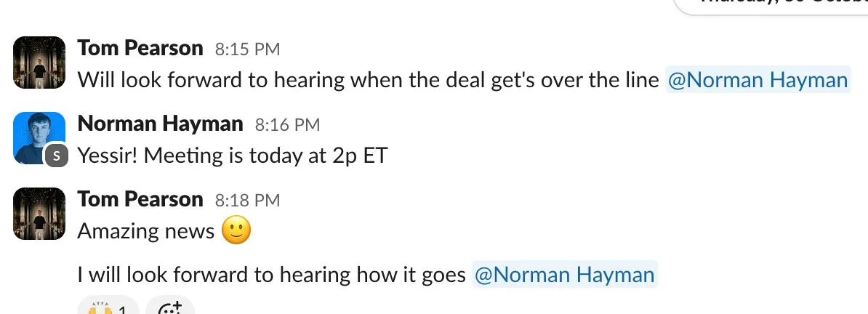Click the 8:16 PM timestamp
Viewport: 868px width, 314px height.
click(287, 125)
